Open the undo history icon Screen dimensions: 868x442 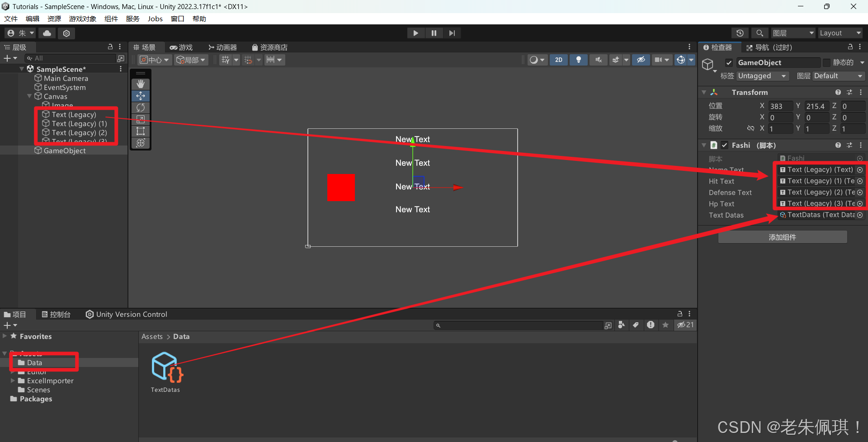pos(740,33)
